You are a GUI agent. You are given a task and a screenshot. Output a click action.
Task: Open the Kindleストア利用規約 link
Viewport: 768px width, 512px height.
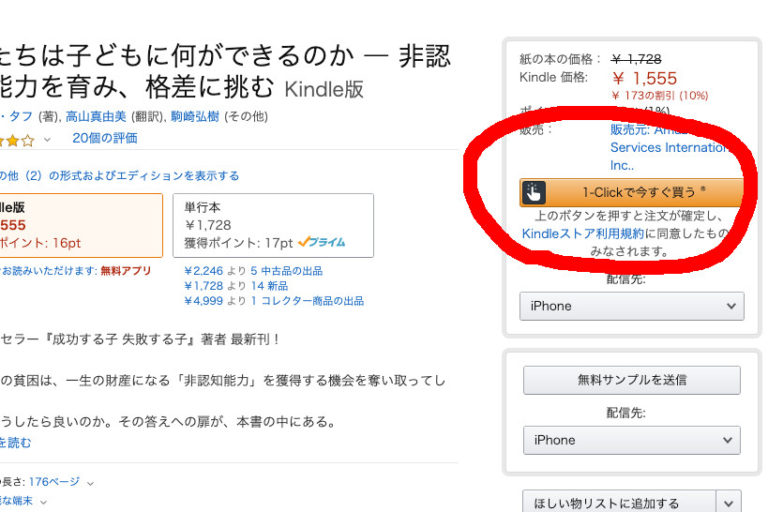pyautogui.click(x=588, y=233)
